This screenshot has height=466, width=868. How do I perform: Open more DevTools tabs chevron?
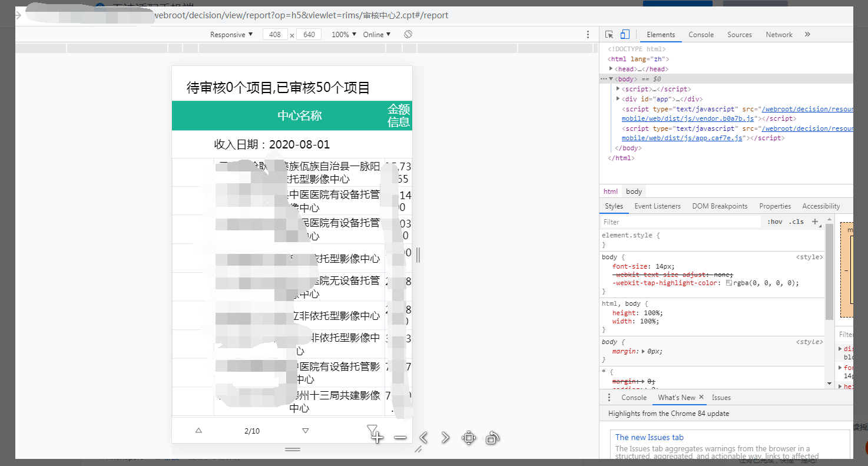coord(807,35)
